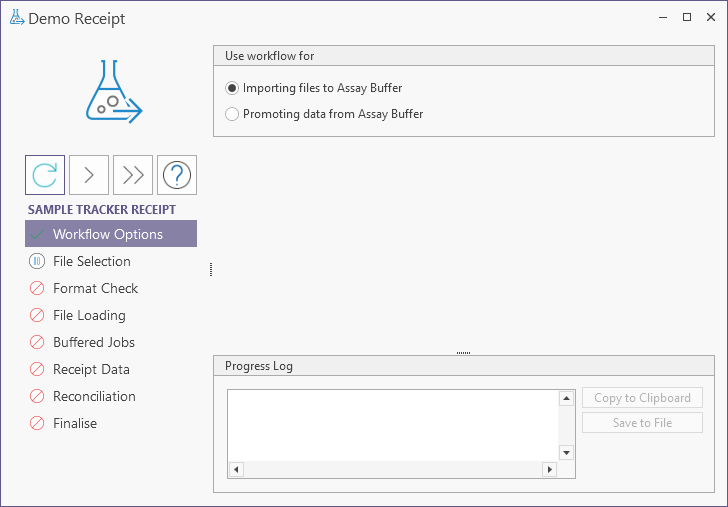This screenshot has width=728, height=507.
Task: Select Importing files to Assay Buffer
Action: click(x=313, y=88)
